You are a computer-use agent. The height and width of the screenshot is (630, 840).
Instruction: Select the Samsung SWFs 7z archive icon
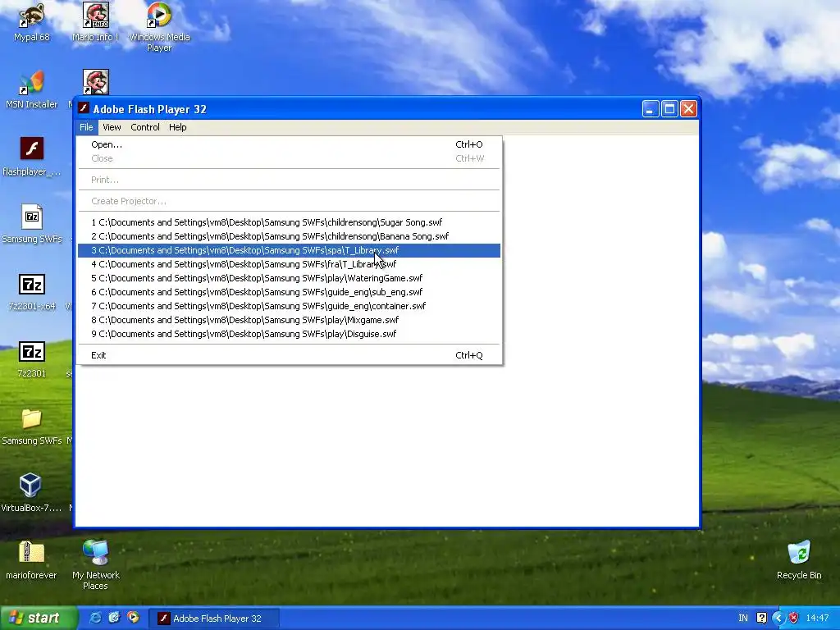click(x=32, y=224)
